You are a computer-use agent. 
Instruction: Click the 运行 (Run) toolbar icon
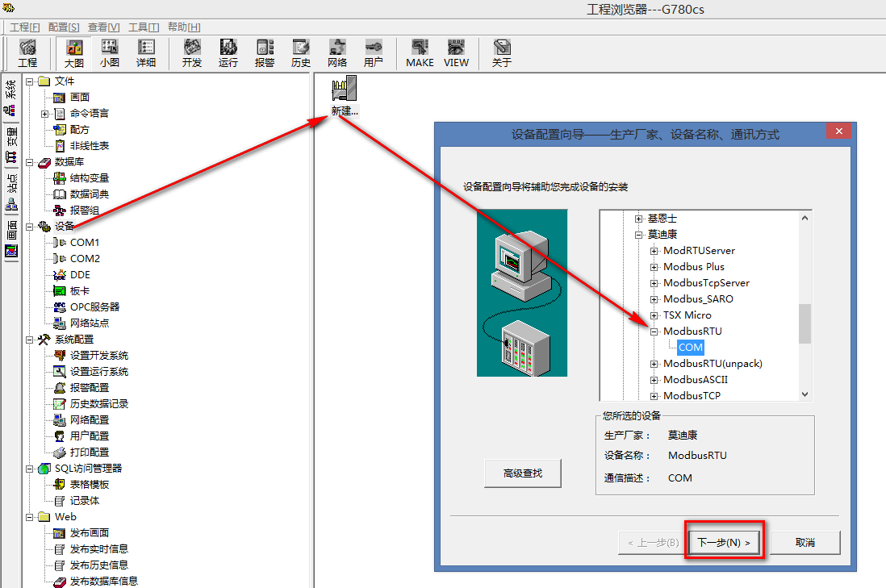click(x=228, y=53)
